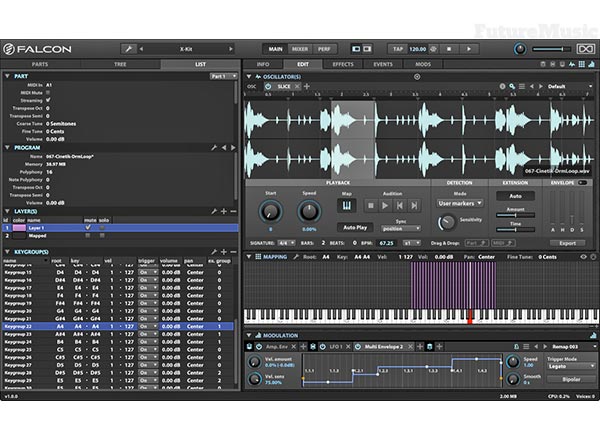Open the INFO tab
Viewport: 600px width, 440px height.
click(263, 64)
